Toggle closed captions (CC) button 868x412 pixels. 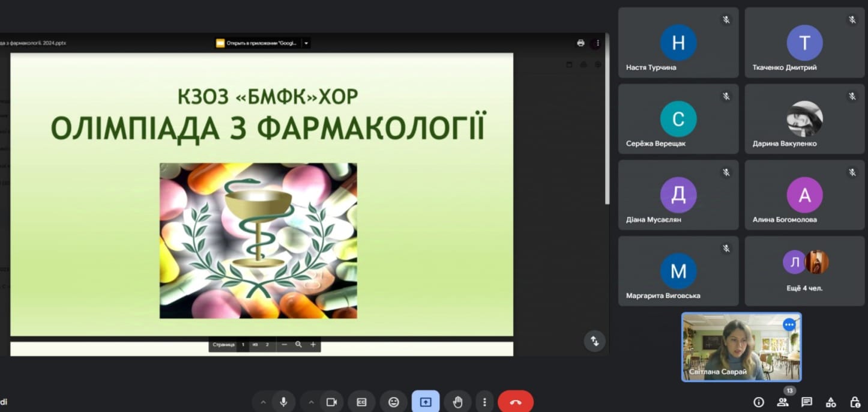pyautogui.click(x=361, y=402)
